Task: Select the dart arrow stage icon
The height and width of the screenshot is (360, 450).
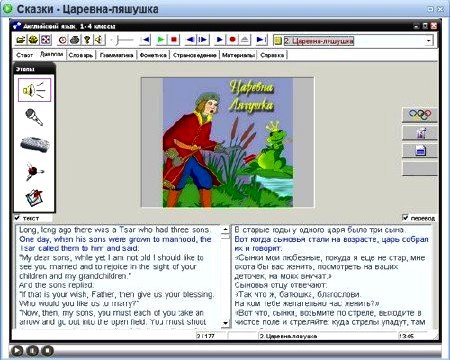Action: click(x=34, y=171)
